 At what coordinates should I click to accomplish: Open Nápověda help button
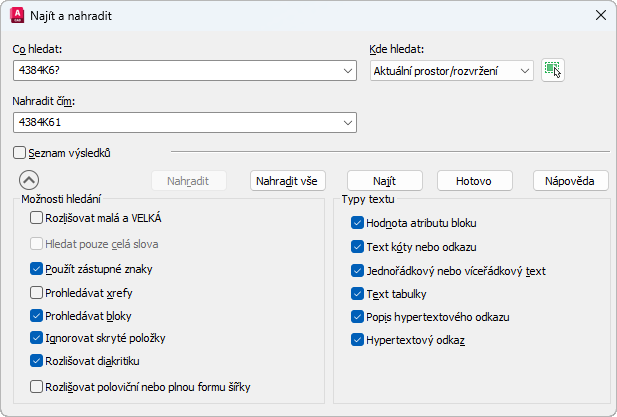pos(570,181)
